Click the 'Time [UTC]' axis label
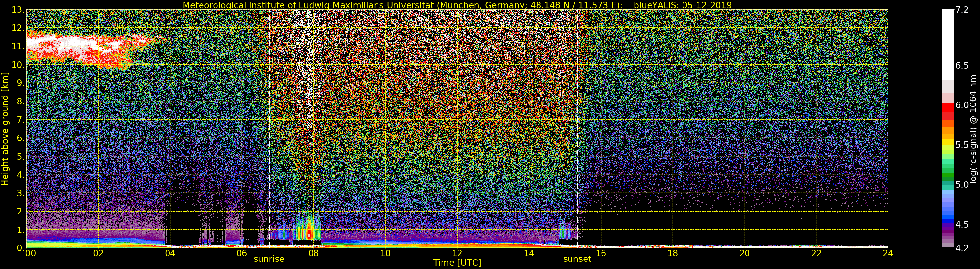 click(x=457, y=263)
